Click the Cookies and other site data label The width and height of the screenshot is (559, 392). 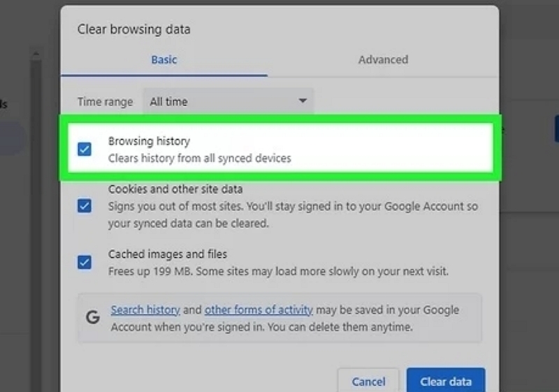[175, 189]
